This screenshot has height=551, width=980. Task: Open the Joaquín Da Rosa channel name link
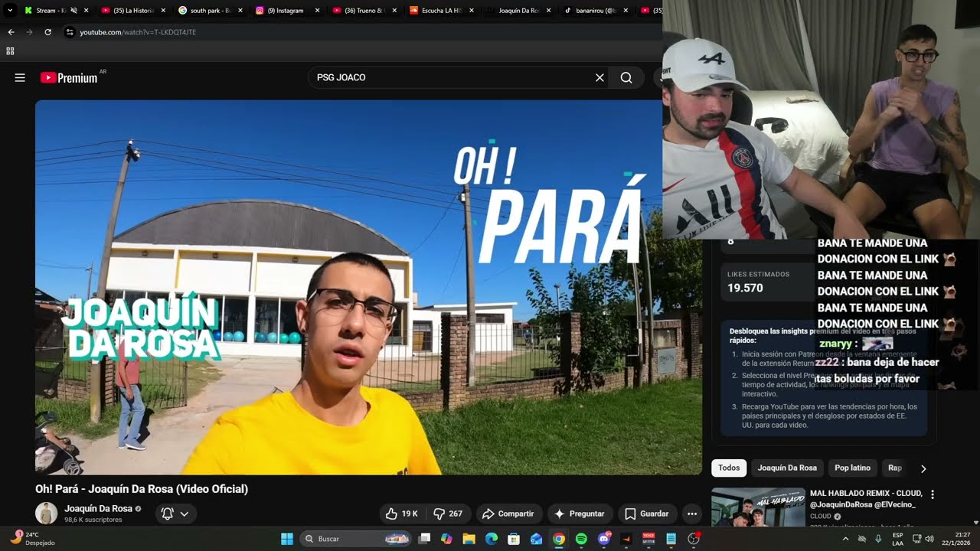[x=98, y=508]
